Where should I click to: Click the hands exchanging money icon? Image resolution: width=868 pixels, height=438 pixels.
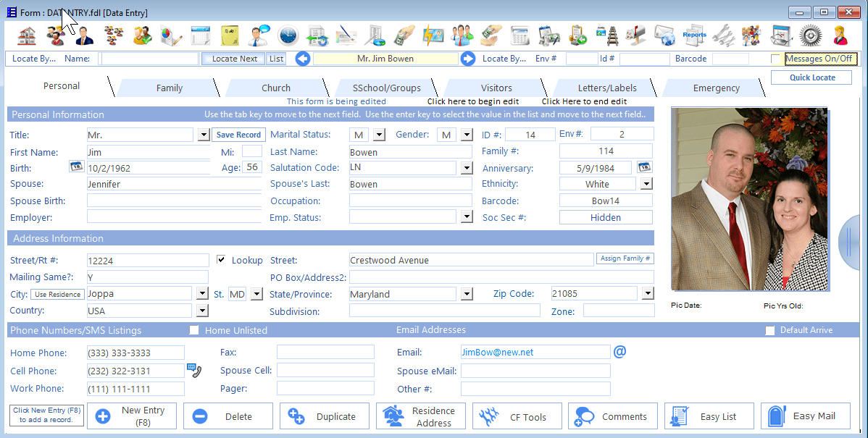click(x=491, y=36)
